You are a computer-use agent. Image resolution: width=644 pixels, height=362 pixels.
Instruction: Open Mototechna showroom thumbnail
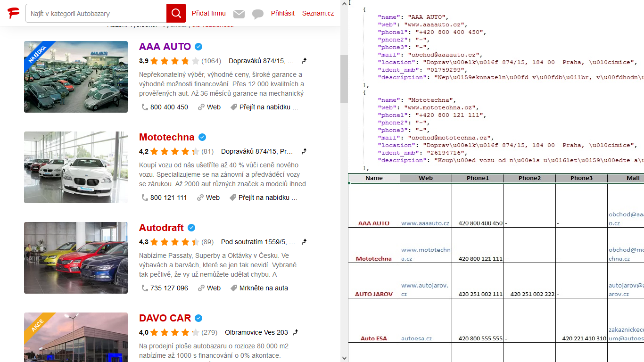click(76, 167)
